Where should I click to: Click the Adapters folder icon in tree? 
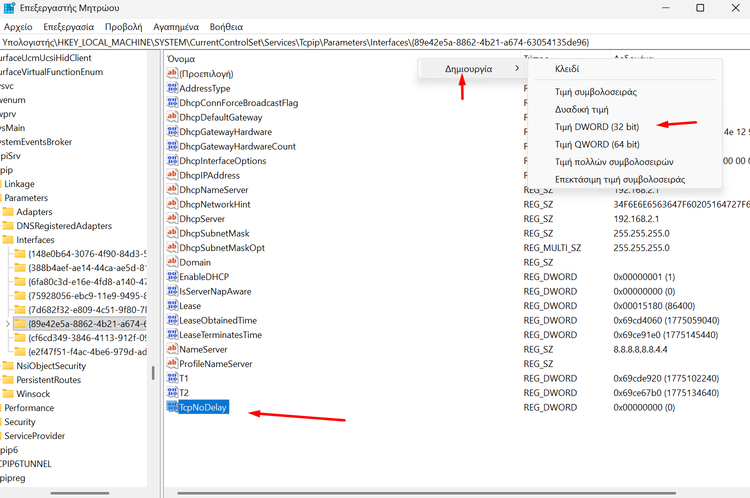click(8, 212)
